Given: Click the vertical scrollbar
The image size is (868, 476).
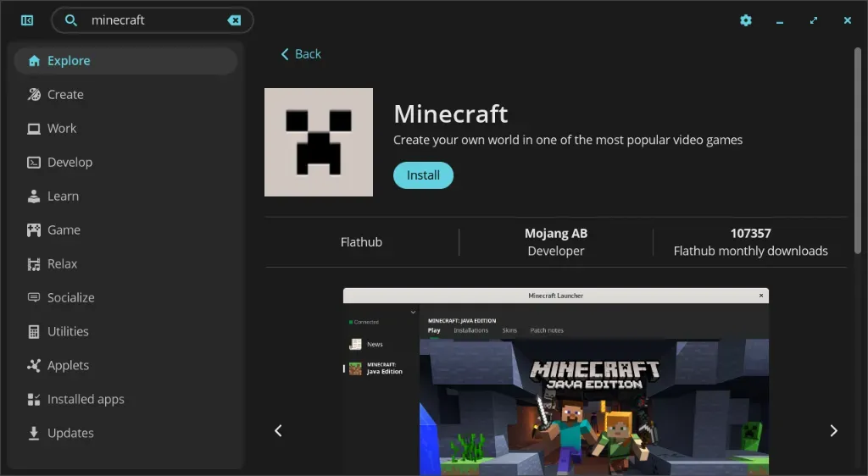Looking at the screenshot, I should (x=858, y=151).
